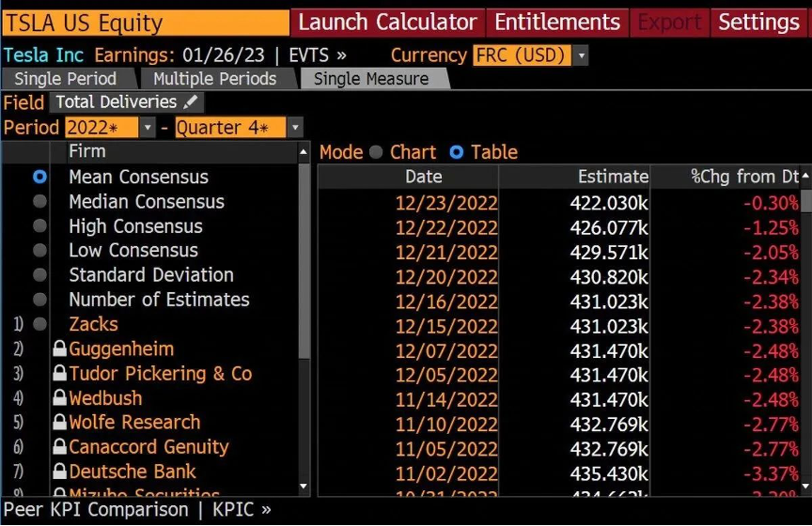Expand the Period year 2022 dropdown
Image resolution: width=812 pixels, height=526 pixels.
(148, 128)
